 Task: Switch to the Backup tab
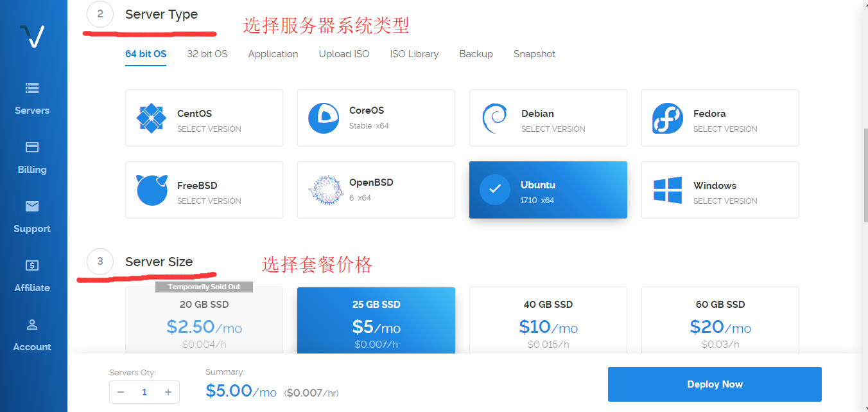476,54
